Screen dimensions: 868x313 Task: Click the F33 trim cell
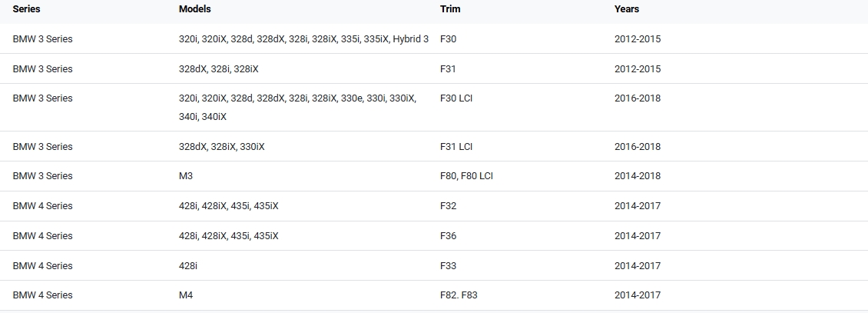click(x=448, y=266)
